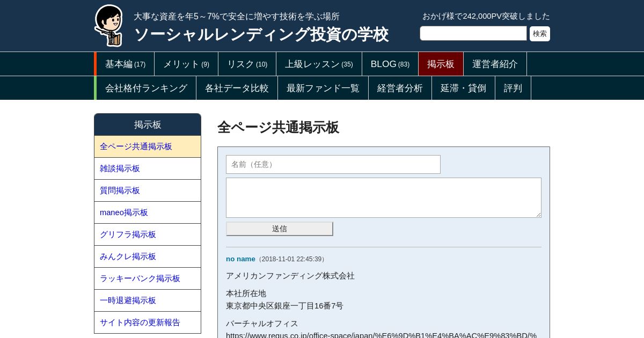Viewport: 644px width, 338px height.
Task: Open 質問掲示板 sidebar link
Action: point(148,190)
